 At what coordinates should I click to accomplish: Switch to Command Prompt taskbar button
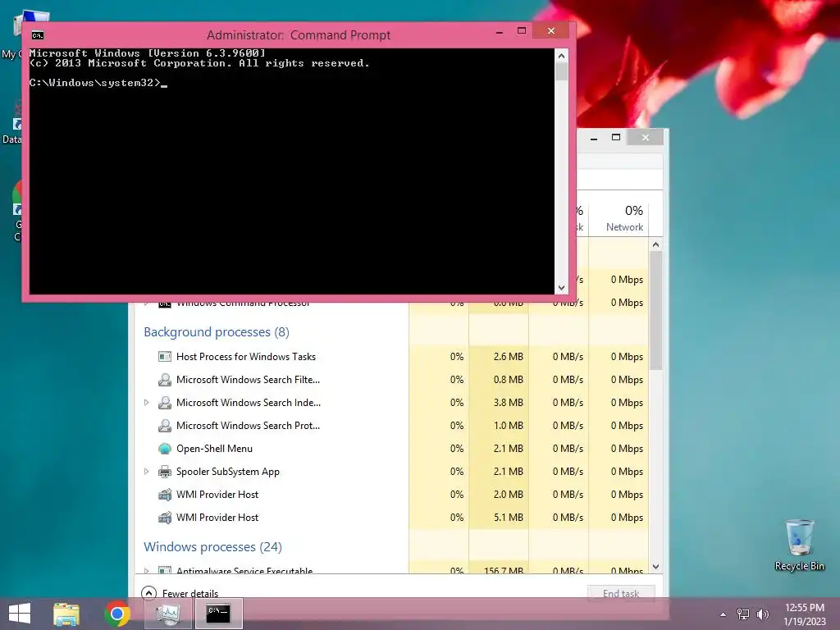point(218,614)
